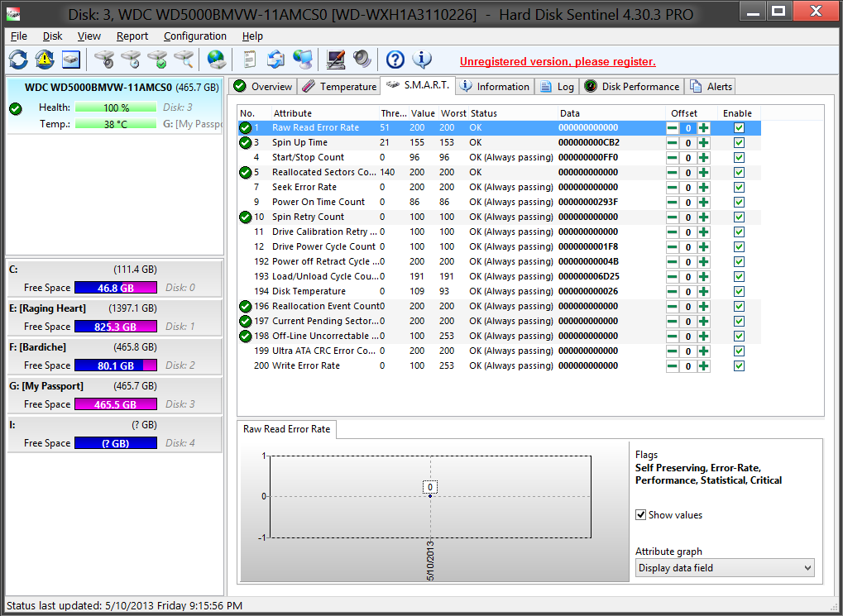Click the computer with screwdriver toolbar icon

click(336, 60)
